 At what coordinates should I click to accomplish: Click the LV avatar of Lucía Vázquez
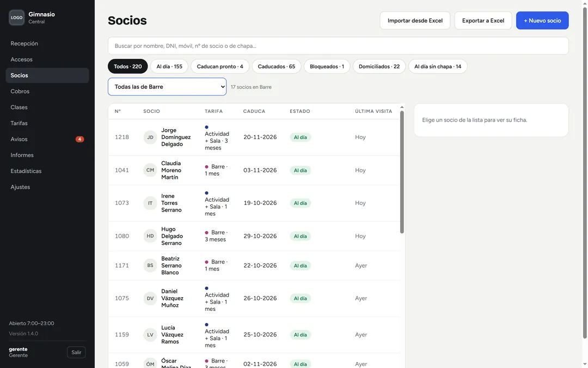(150, 335)
